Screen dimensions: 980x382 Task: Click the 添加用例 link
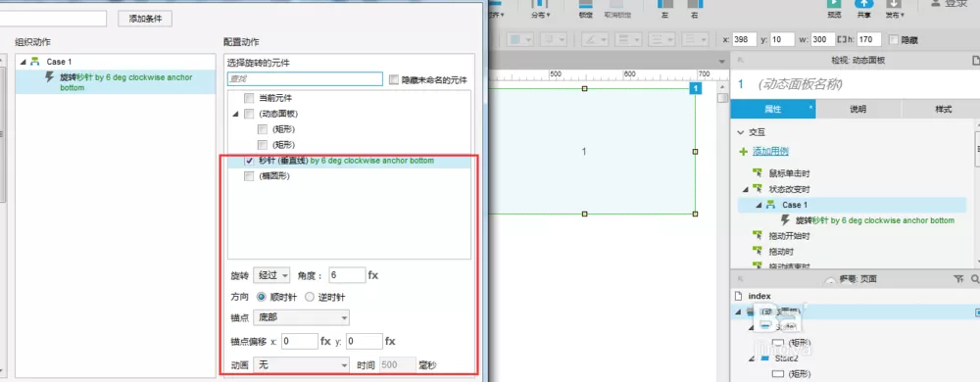[x=770, y=152]
